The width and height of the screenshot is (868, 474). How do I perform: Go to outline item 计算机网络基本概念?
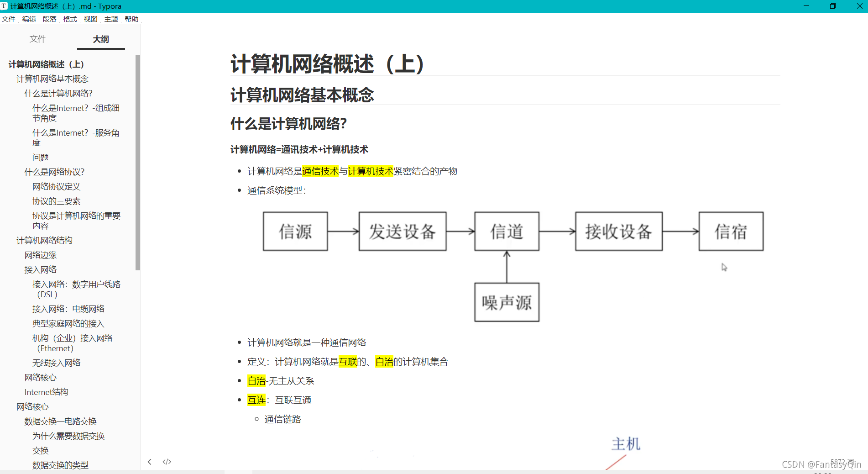click(x=52, y=79)
